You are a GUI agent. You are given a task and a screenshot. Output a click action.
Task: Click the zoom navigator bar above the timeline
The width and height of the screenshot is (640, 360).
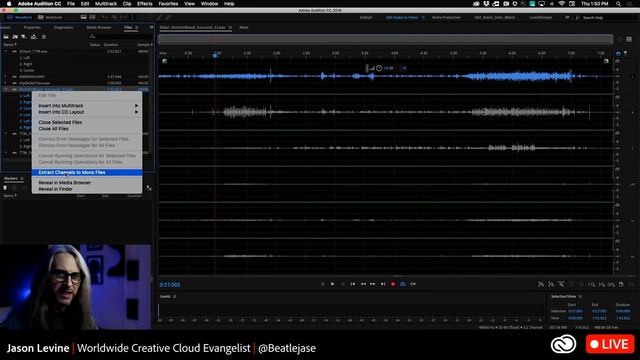click(385, 39)
